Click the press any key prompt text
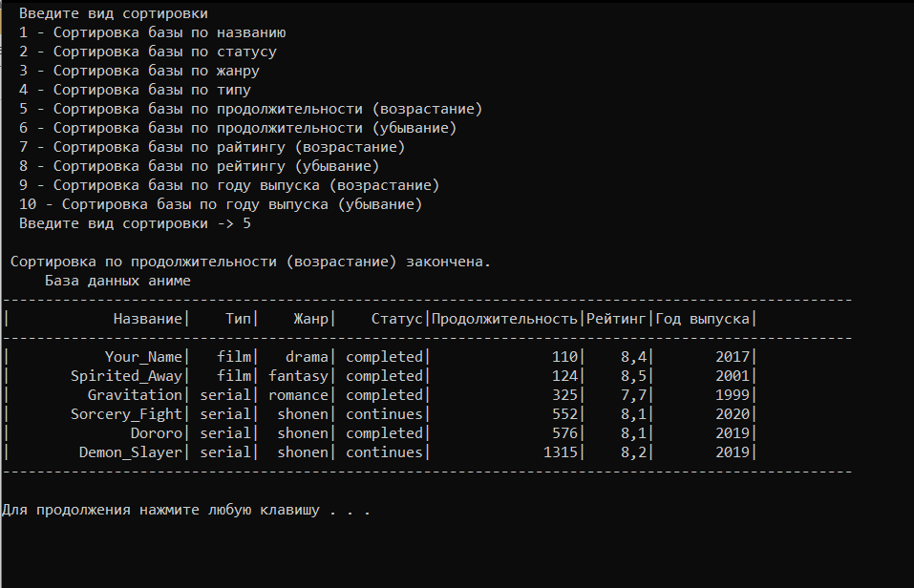The height and width of the screenshot is (588, 914). pyautogui.click(x=186, y=510)
